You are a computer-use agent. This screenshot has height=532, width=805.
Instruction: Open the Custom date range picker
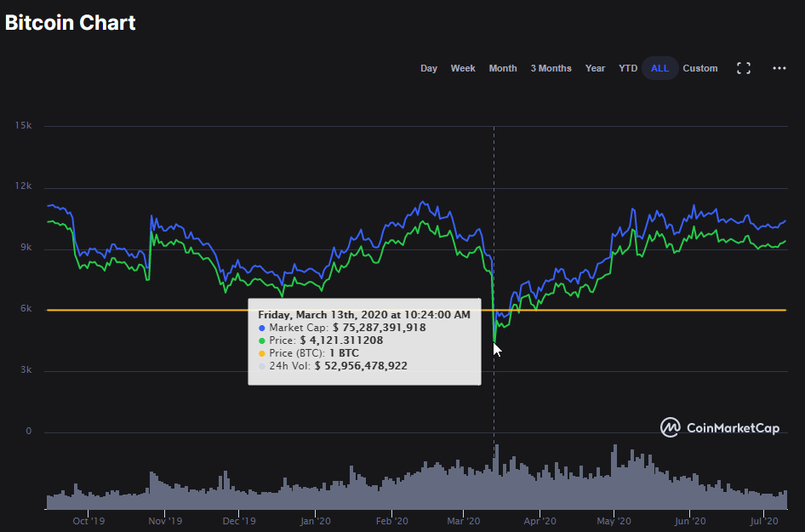[699, 68]
